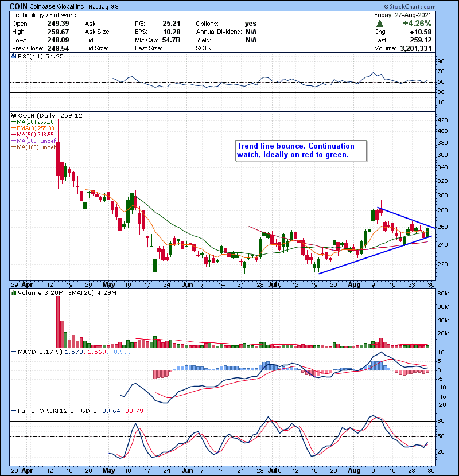Image resolution: width=459 pixels, height=476 pixels.
Task: Select the High value 259.67
Action: (58, 32)
